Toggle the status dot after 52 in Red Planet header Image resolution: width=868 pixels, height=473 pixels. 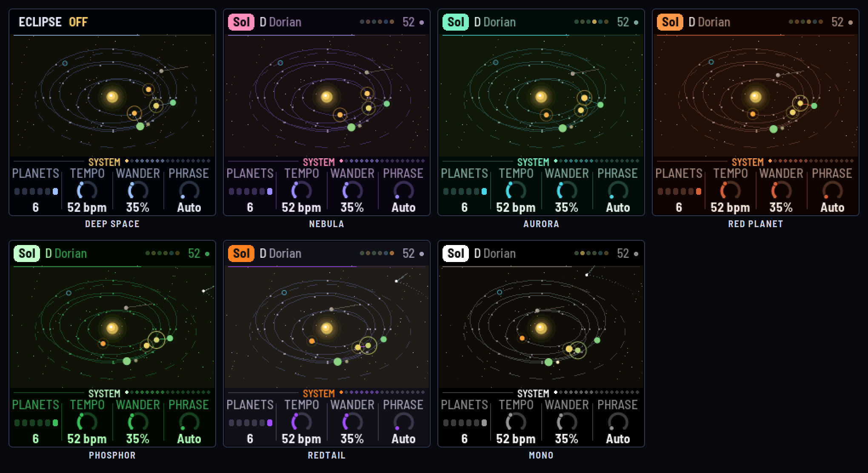pyautogui.click(x=851, y=22)
